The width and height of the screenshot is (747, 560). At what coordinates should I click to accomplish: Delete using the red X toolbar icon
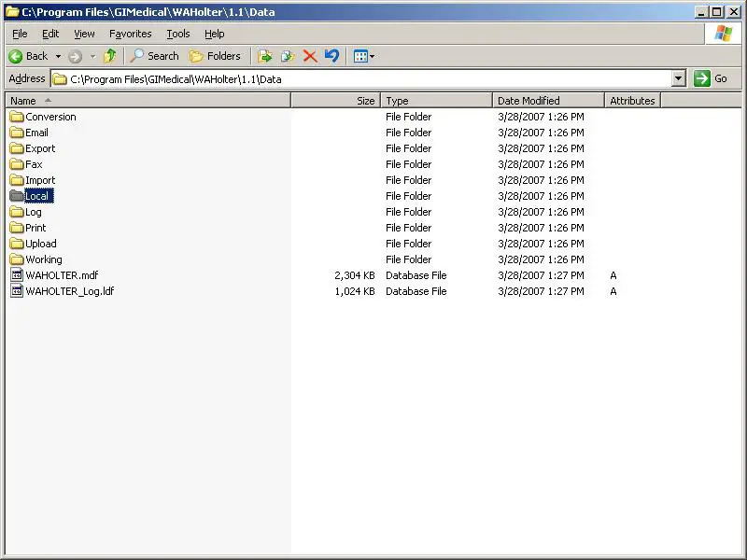311,56
